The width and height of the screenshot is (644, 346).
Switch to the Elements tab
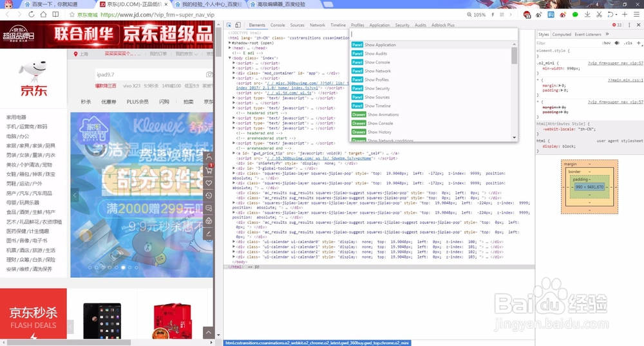pyautogui.click(x=257, y=25)
